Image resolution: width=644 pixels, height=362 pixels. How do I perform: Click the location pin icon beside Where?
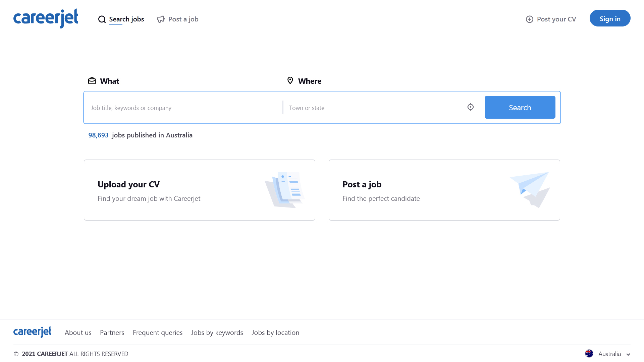pyautogui.click(x=290, y=80)
